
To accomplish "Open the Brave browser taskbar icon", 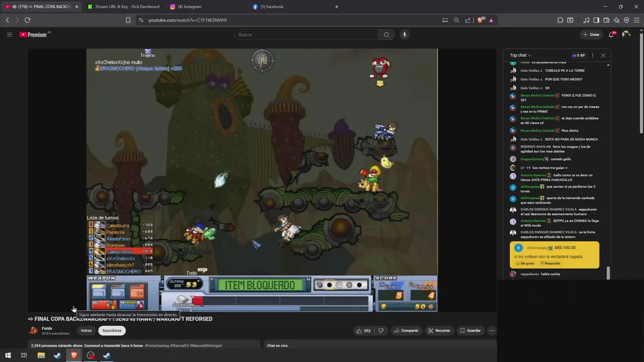I will point(74,355).
